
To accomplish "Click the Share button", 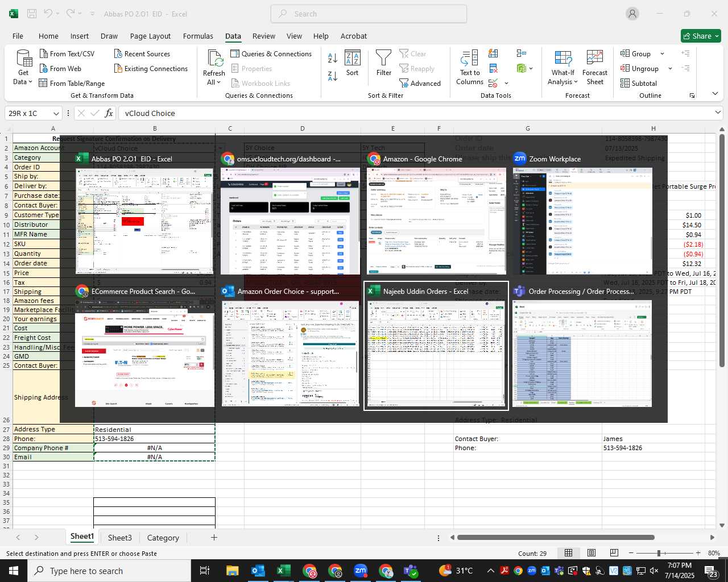I will (701, 36).
